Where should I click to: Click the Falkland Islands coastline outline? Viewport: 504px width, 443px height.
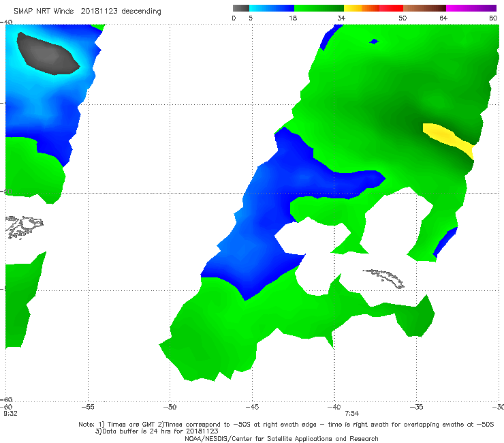click(x=24, y=227)
